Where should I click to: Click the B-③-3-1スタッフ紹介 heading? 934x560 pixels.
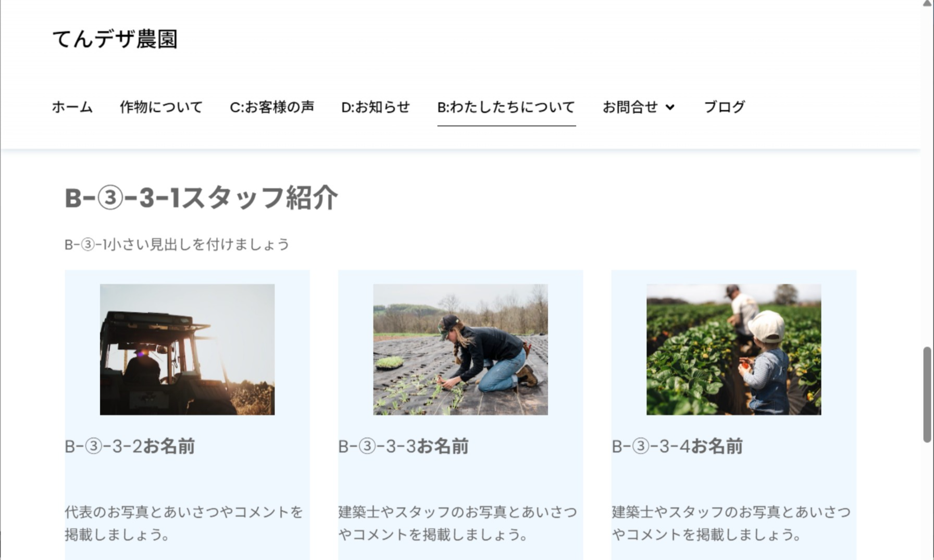pyautogui.click(x=201, y=198)
